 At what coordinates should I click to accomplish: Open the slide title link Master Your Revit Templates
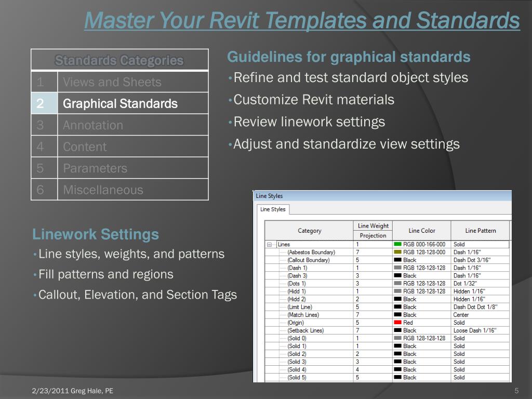(x=302, y=20)
